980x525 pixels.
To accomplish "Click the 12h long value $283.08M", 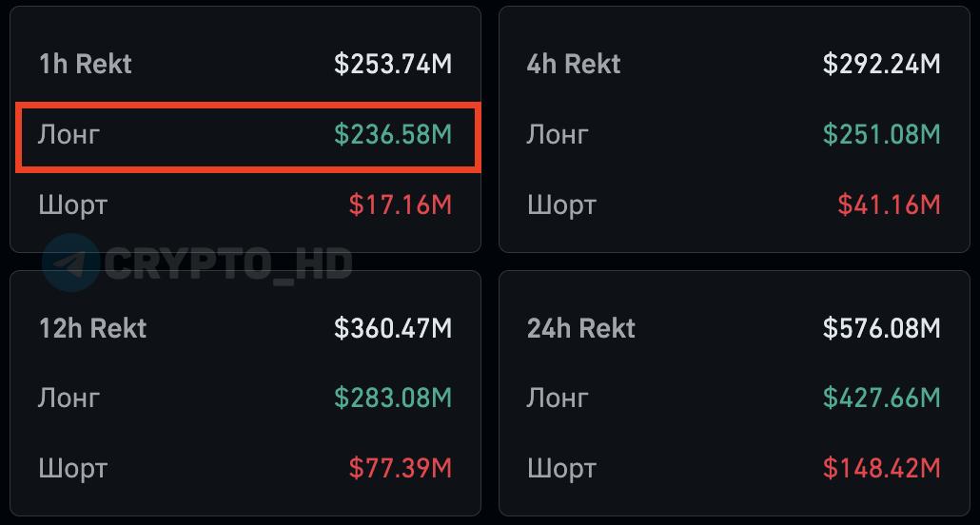I will click(393, 399).
